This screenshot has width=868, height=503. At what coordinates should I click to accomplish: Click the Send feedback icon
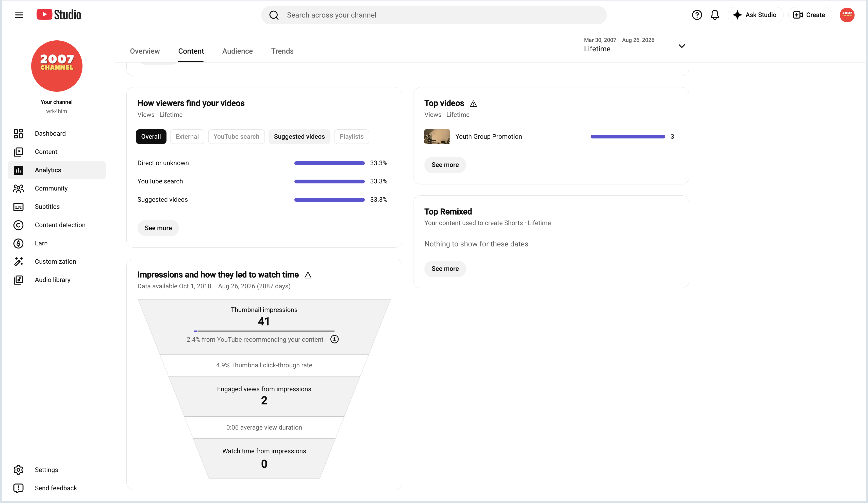[x=18, y=488]
